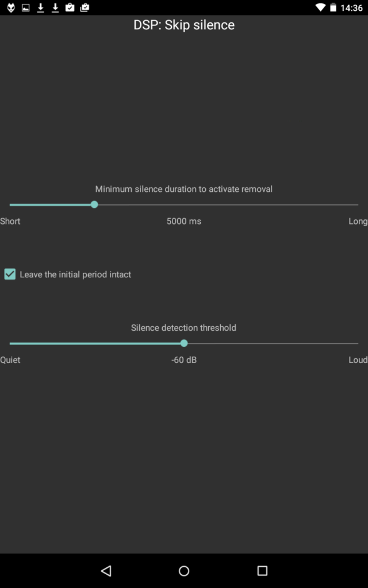Tap the "Leave the initial period intact" label

tap(75, 274)
